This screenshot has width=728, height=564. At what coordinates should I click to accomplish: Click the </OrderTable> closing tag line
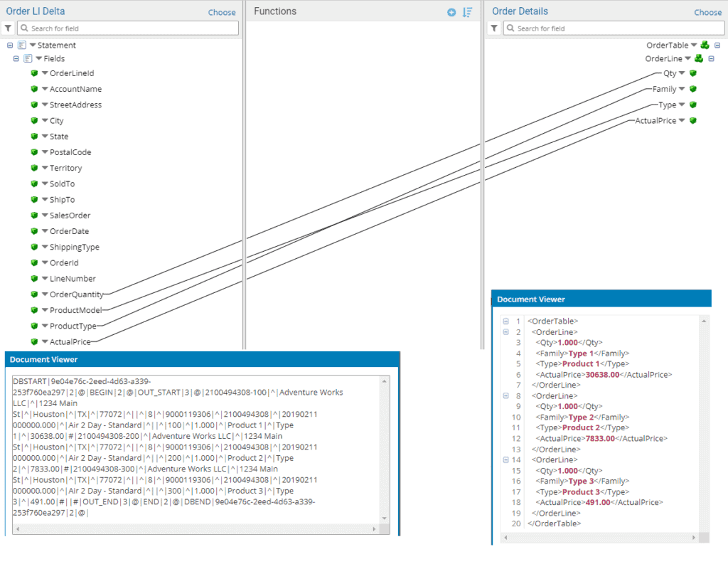[x=555, y=523]
